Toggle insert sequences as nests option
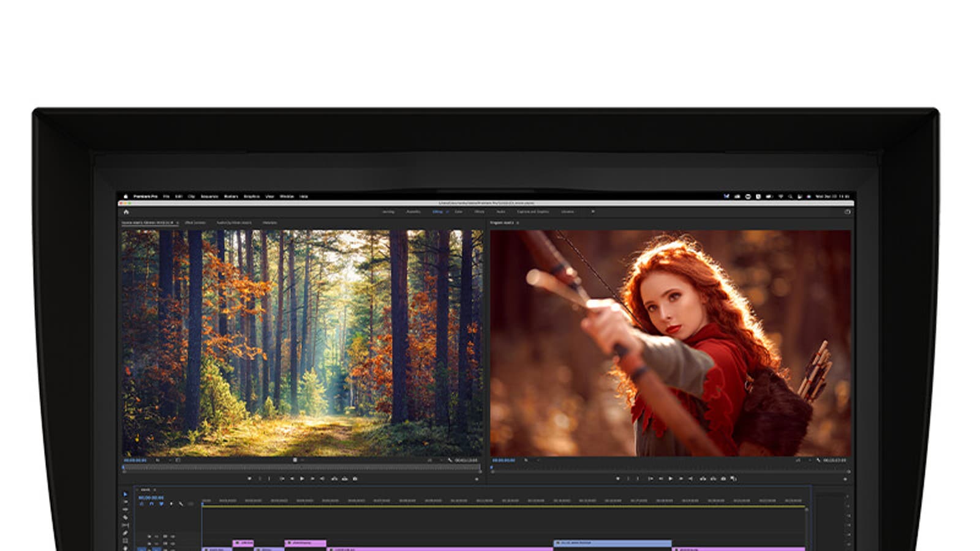The image size is (980, 551). (141, 504)
